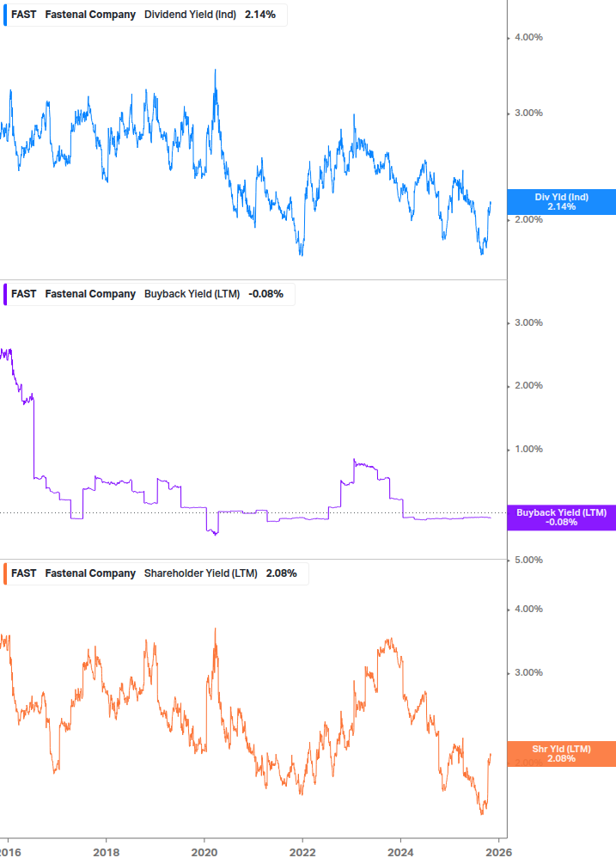
Task: Click the orange color bar in Shareholder Yield legend
Action: pos(5,573)
